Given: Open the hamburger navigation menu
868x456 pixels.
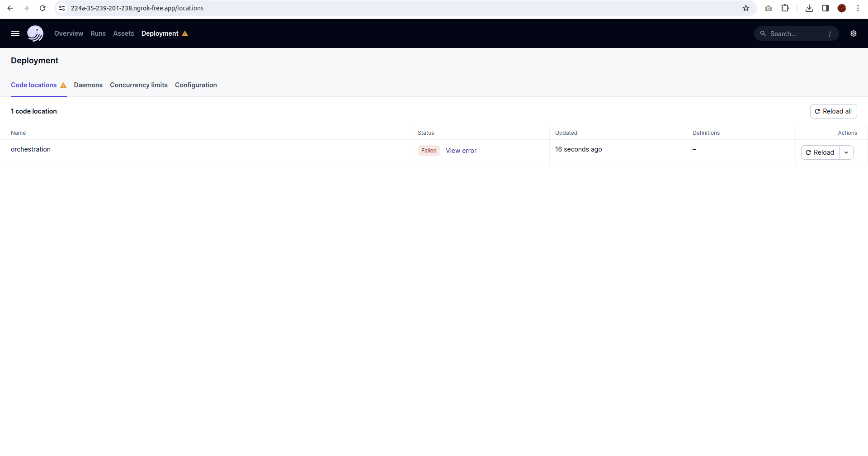Looking at the screenshot, I should [x=15, y=33].
